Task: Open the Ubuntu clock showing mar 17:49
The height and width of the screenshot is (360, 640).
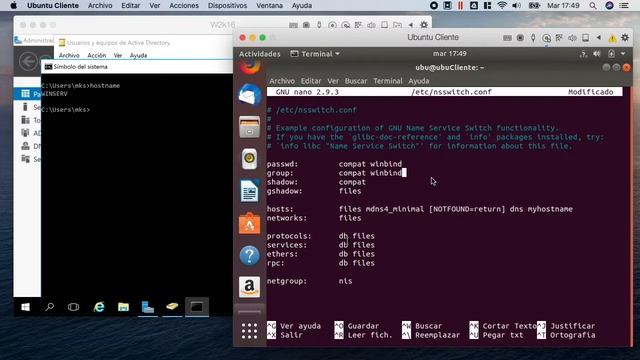Action: click(x=449, y=53)
